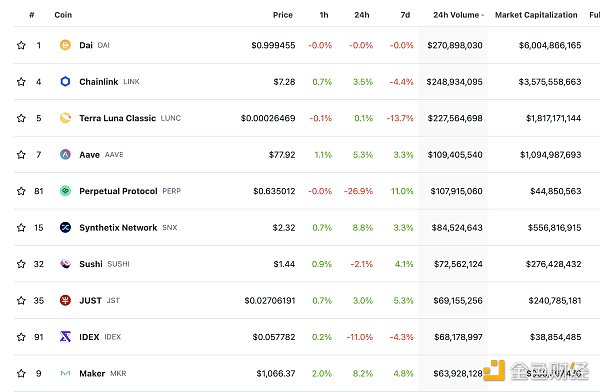Toggle favorite star for Maker

pyautogui.click(x=21, y=373)
